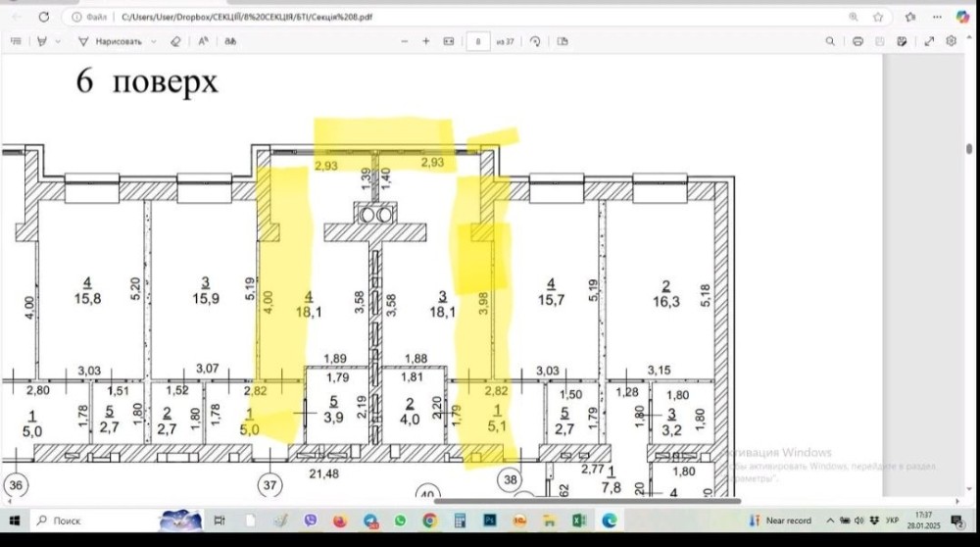Enter fullscreen view of the PDF

click(929, 41)
